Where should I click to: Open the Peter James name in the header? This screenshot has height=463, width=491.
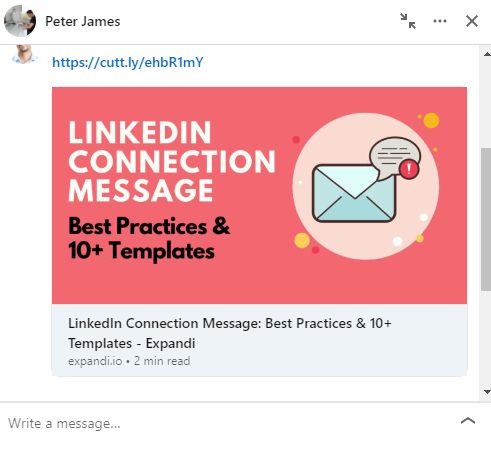[83, 21]
